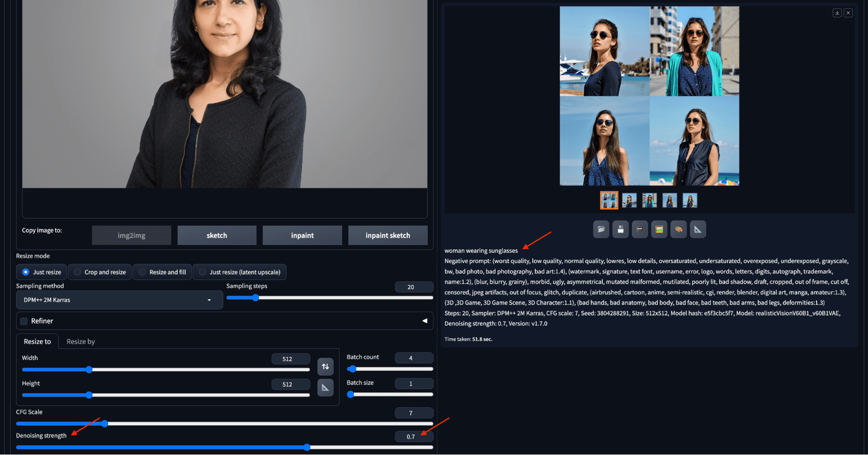Adjust the Batch size slider
868x455 pixels.
click(x=390, y=394)
